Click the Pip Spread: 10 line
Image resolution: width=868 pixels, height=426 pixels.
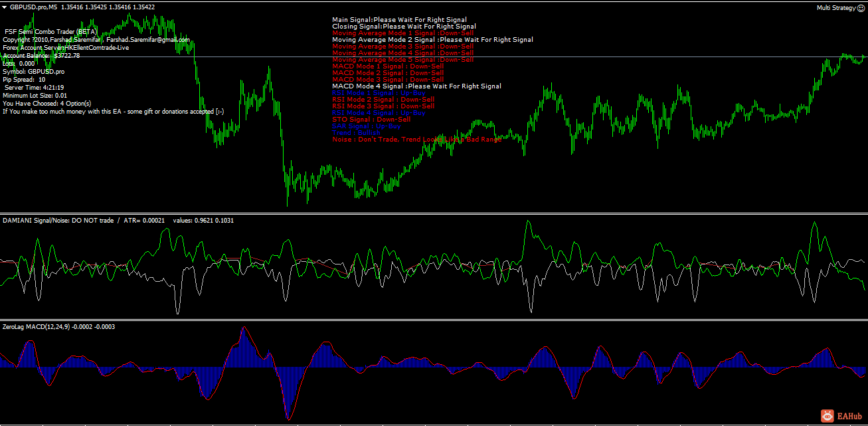pyautogui.click(x=24, y=80)
